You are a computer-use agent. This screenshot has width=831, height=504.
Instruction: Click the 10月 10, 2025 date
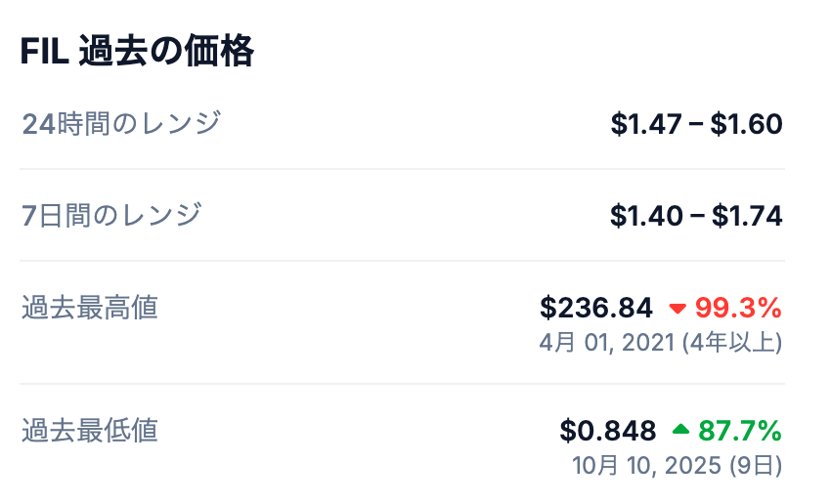click(648, 464)
